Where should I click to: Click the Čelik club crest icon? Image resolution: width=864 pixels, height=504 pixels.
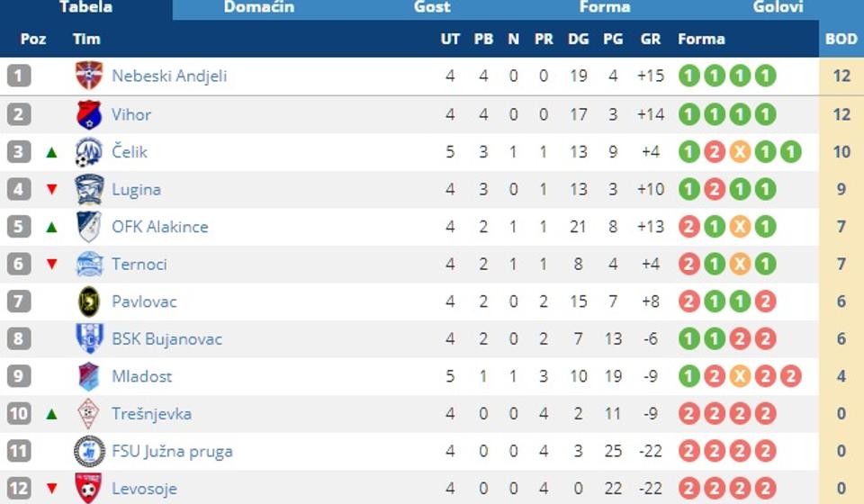coord(89,152)
